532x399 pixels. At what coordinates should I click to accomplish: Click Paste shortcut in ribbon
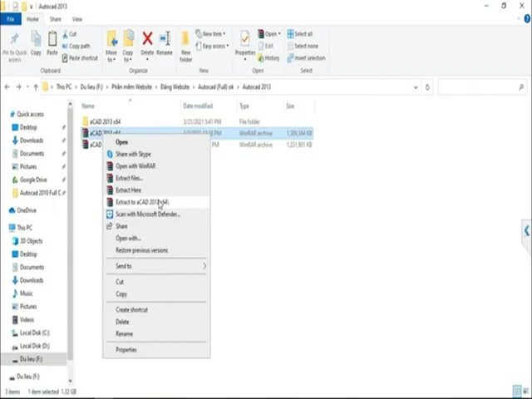pos(80,58)
